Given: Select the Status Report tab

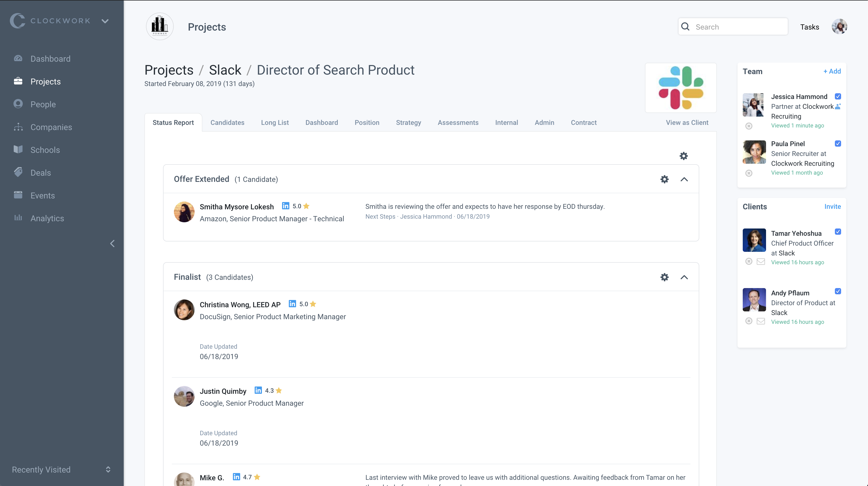Looking at the screenshot, I should (173, 123).
